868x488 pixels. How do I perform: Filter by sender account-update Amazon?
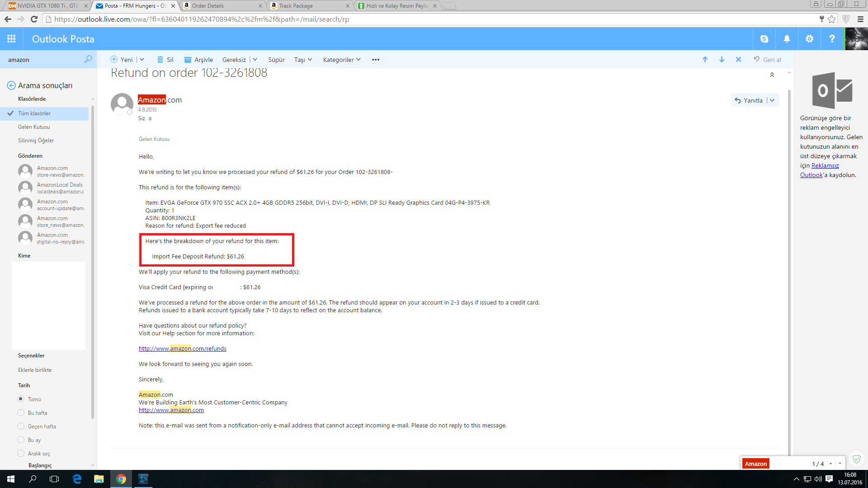pyautogui.click(x=51, y=205)
